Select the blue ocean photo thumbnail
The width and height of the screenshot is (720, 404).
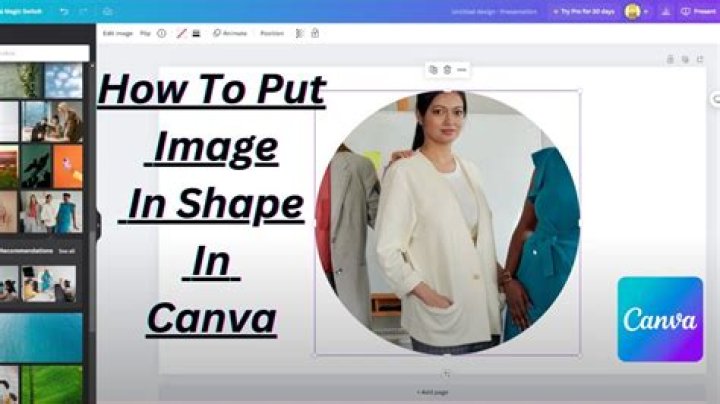[41, 337]
